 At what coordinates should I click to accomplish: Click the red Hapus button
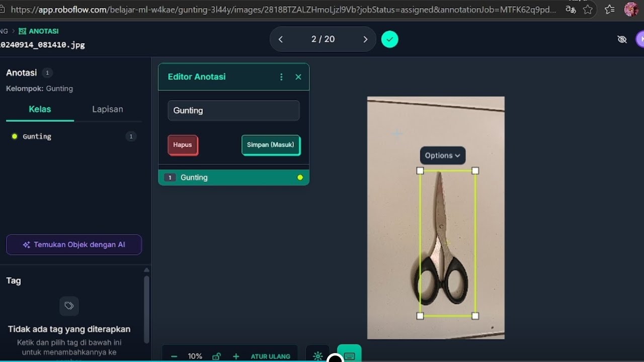click(x=183, y=145)
